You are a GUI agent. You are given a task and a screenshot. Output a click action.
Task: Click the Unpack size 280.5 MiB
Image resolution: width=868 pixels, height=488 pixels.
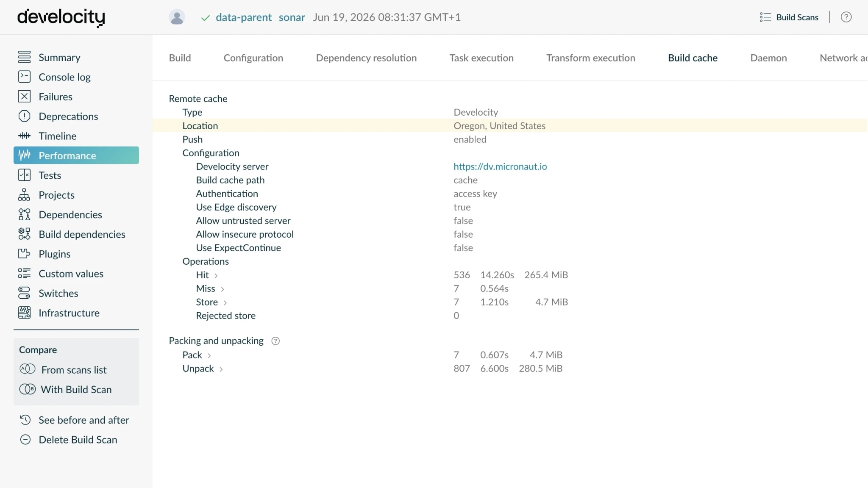pyautogui.click(x=540, y=368)
